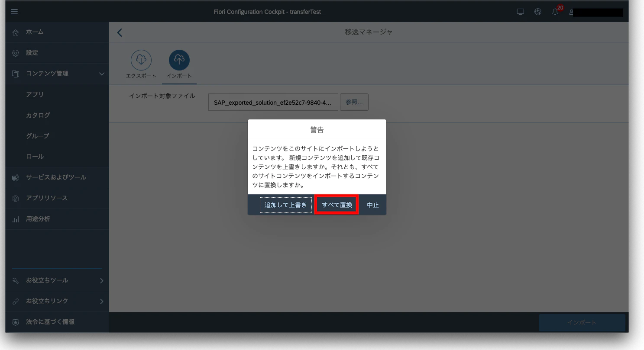The width and height of the screenshot is (644, 350).
Task: Open the hamburger navigation menu
Action: [x=14, y=12]
